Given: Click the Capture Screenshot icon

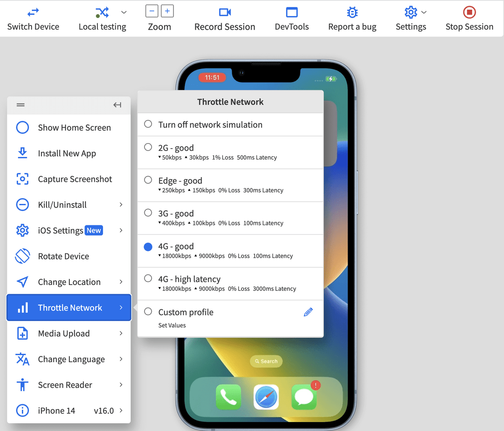Looking at the screenshot, I should click(x=22, y=179).
